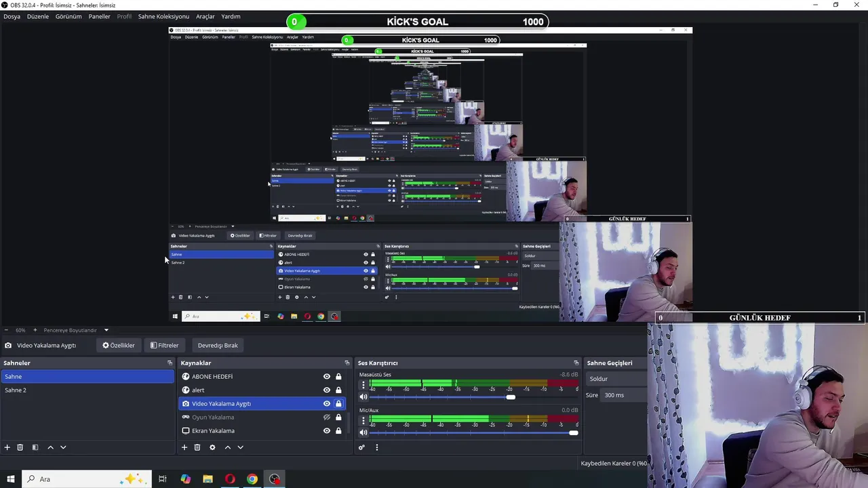Viewport: 868px width, 488px height.
Task: Click Devredışı Bırak button
Action: (x=218, y=346)
